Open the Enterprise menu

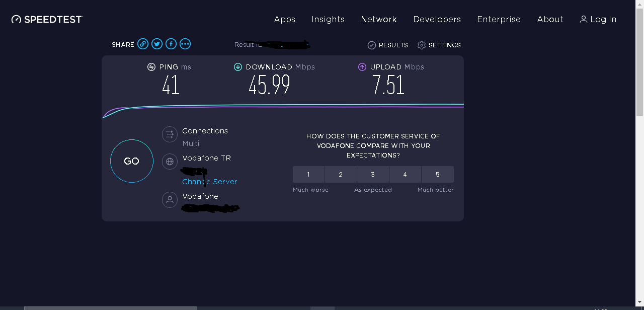[499, 19]
